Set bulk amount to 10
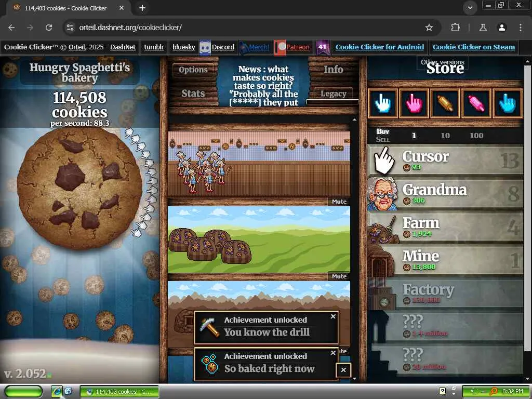The height and width of the screenshot is (399, 532). click(445, 136)
